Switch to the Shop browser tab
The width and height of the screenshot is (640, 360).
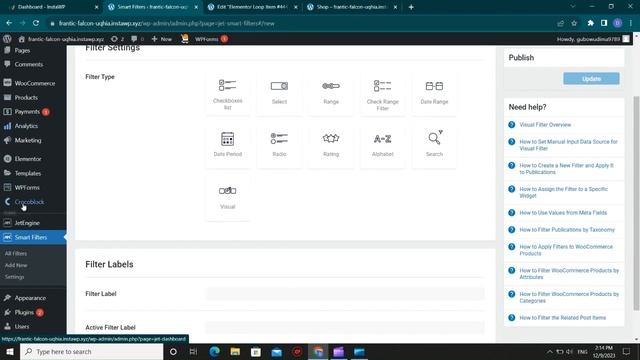[352, 7]
